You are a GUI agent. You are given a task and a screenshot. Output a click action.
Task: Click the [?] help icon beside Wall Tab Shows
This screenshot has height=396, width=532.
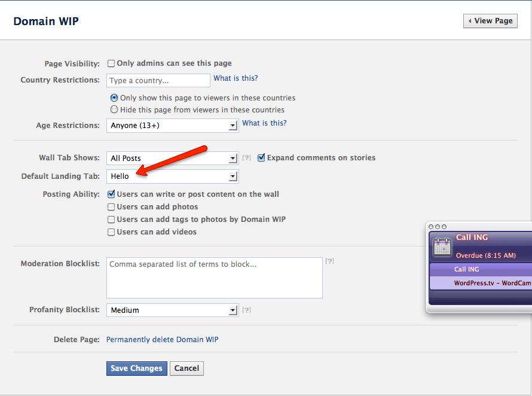(246, 157)
